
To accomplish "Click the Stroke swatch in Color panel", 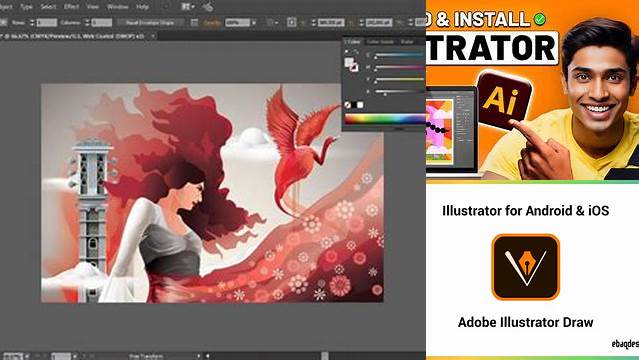I will pos(354,68).
